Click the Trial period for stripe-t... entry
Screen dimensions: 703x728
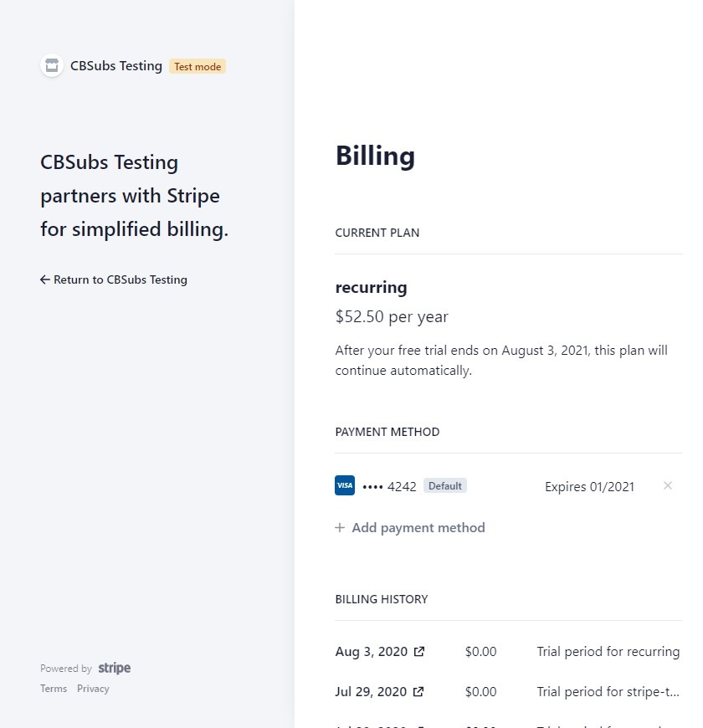[608, 692]
